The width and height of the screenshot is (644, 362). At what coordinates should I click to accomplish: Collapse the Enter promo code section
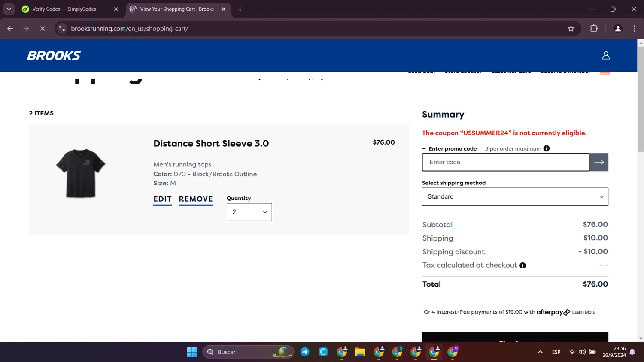[450, 148]
